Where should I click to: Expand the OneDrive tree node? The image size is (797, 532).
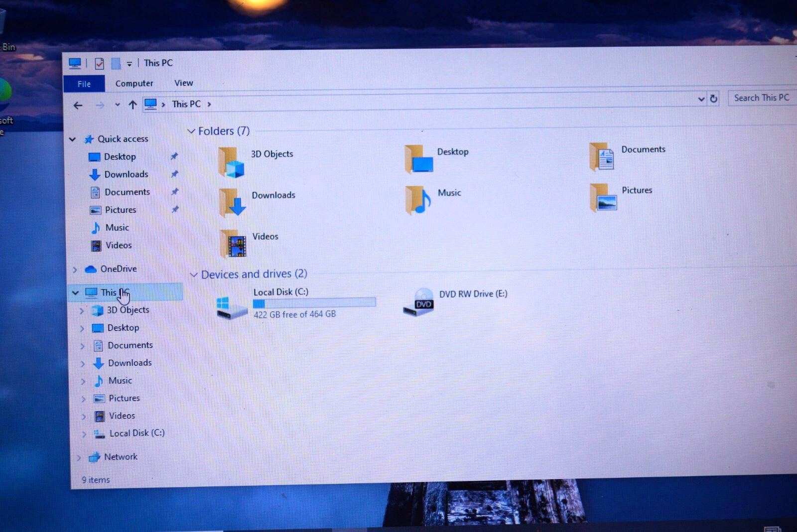(x=75, y=269)
